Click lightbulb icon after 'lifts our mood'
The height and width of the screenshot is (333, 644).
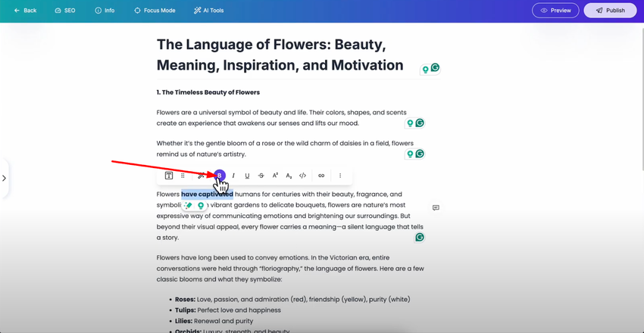(x=409, y=123)
